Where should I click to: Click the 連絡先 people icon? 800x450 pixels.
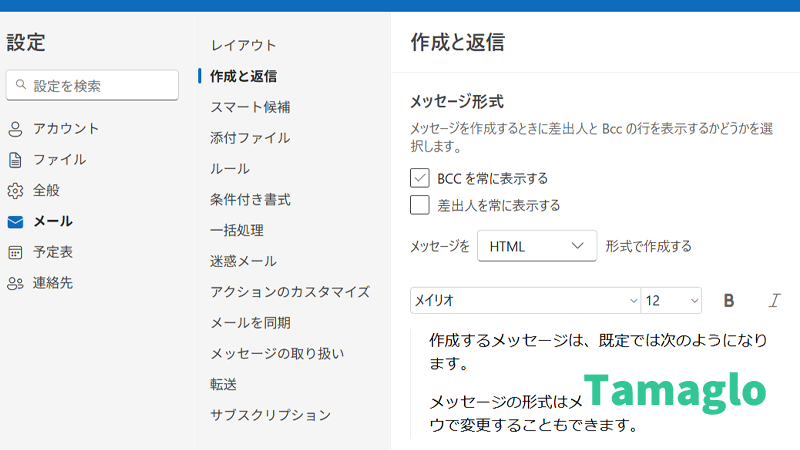click(15, 284)
